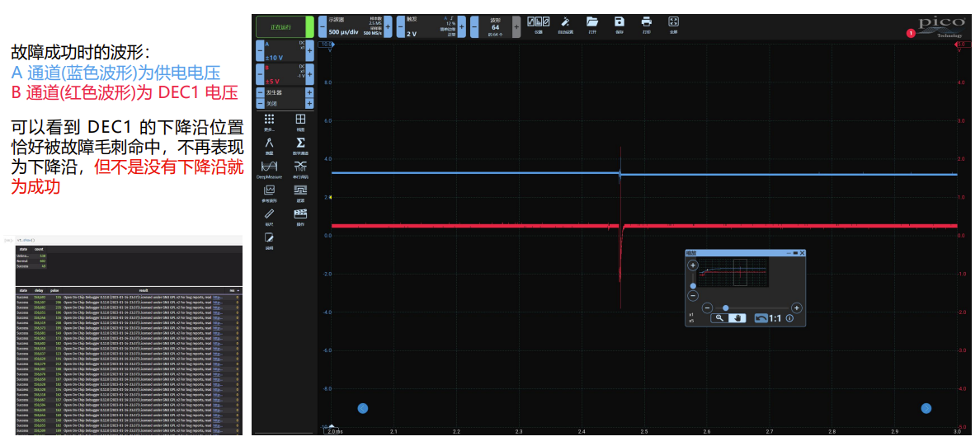The image size is (980, 446).
Task: Increase the 2 V trigger level with plus
Action: point(462,27)
